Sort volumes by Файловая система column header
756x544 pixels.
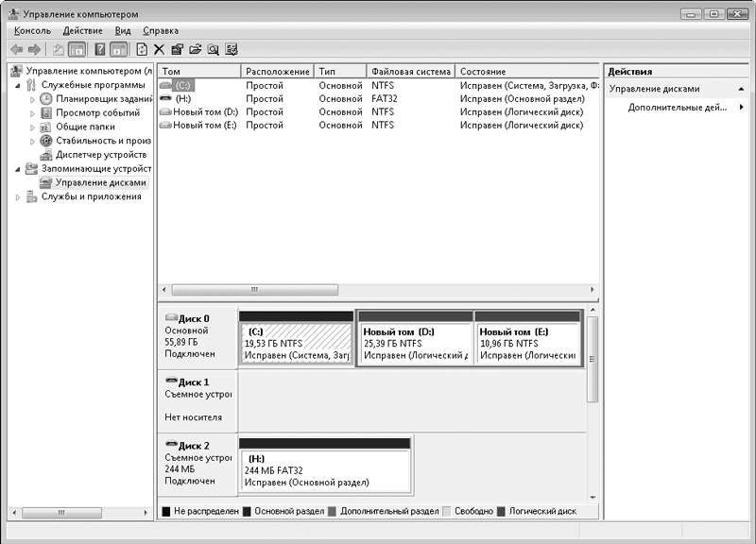click(x=410, y=72)
